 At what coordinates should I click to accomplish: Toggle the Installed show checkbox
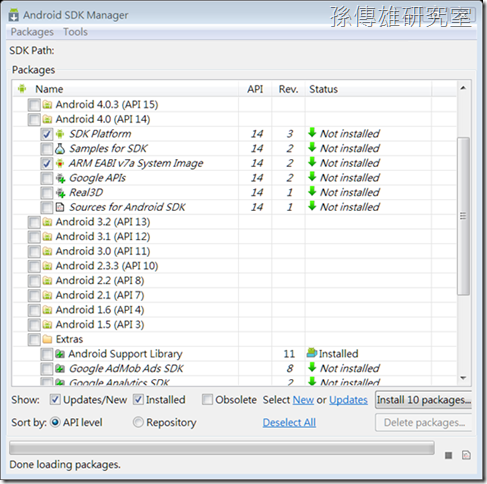[138, 400]
